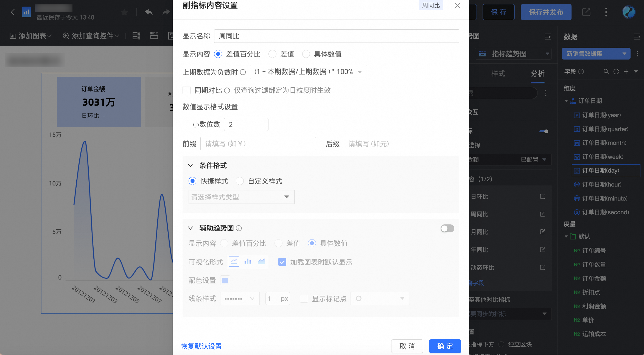This screenshot has width=644, height=355.
Task: Select the line chart visualization icon
Action: tap(234, 261)
